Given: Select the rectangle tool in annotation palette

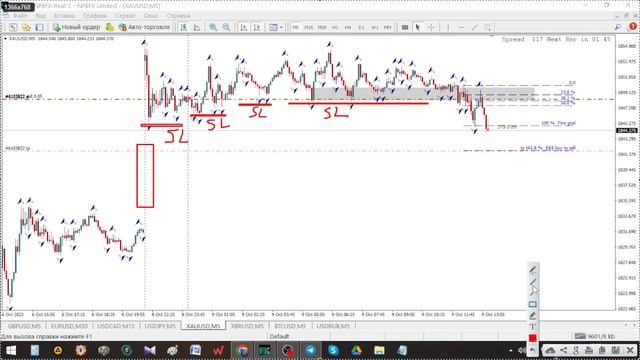Looking at the screenshot, I should (x=533, y=304).
